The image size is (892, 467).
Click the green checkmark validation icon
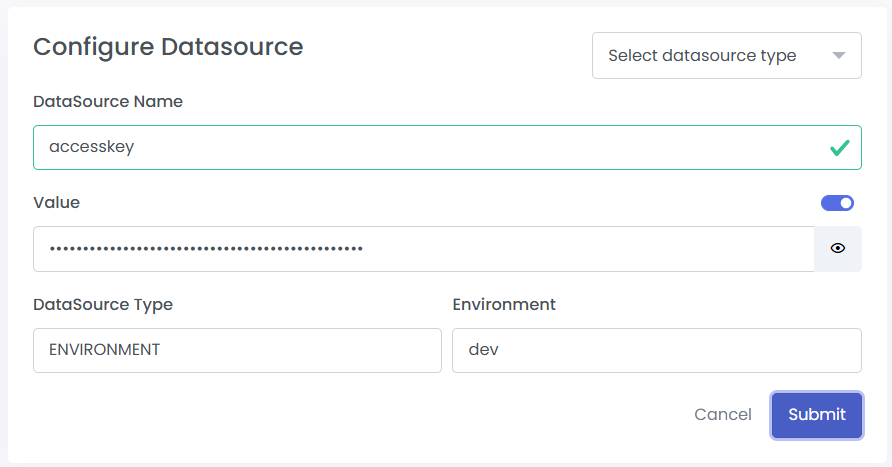pos(839,148)
